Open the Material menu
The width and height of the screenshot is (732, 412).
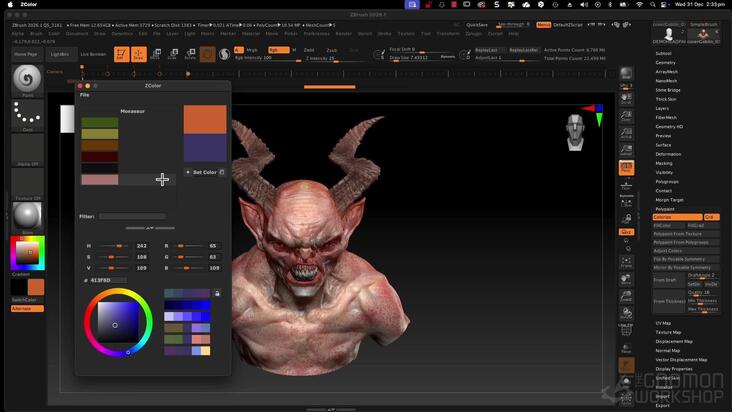point(251,34)
